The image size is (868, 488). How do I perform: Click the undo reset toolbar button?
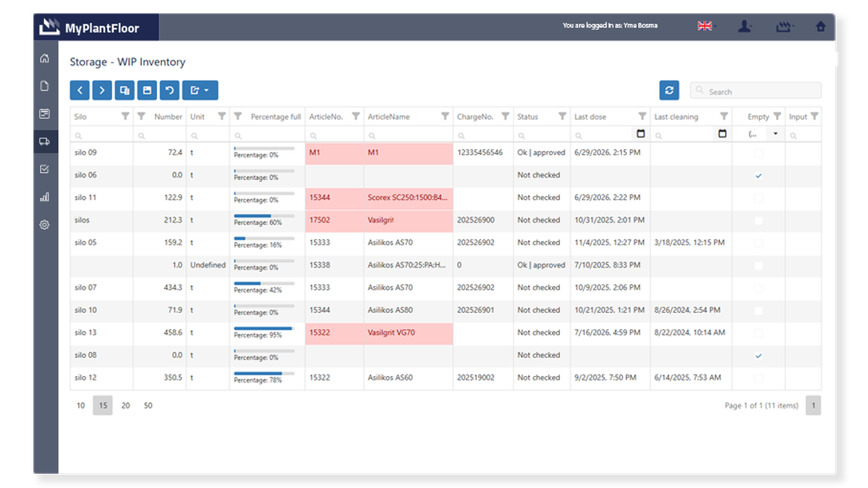click(x=169, y=90)
